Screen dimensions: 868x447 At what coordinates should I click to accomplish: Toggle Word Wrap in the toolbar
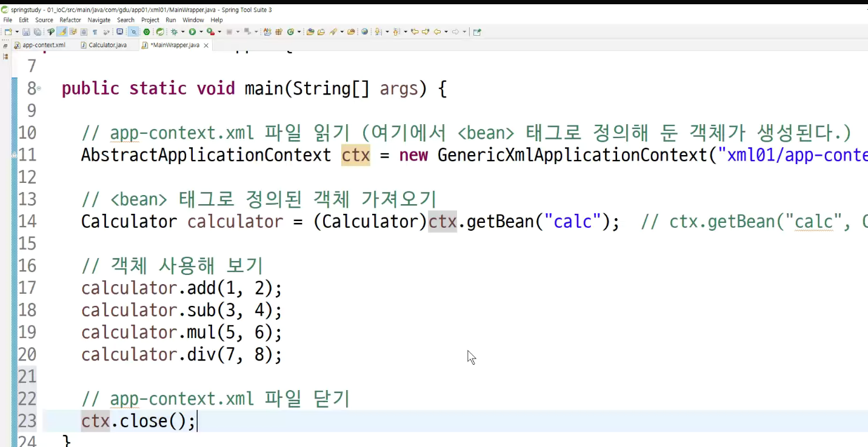(x=73, y=32)
